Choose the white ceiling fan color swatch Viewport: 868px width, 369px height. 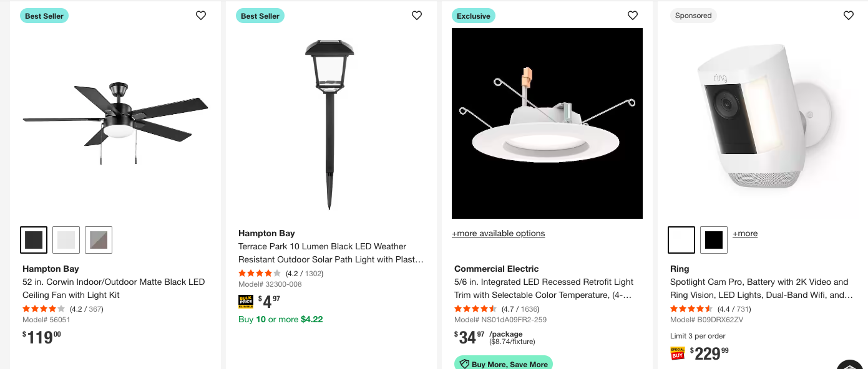pyautogui.click(x=66, y=240)
